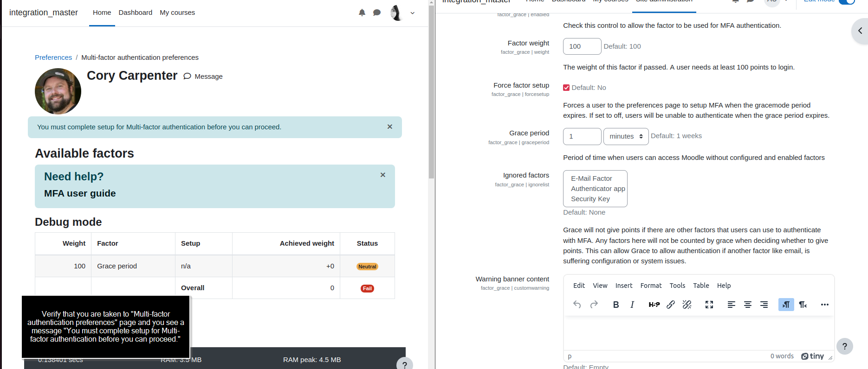The height and width of the screenshot is (369, 868).
Task: Expand user menu chevron in left window
Action: pos(412,13)
